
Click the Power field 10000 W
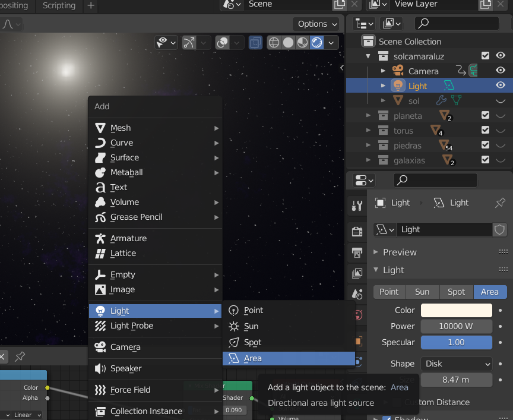457,326
